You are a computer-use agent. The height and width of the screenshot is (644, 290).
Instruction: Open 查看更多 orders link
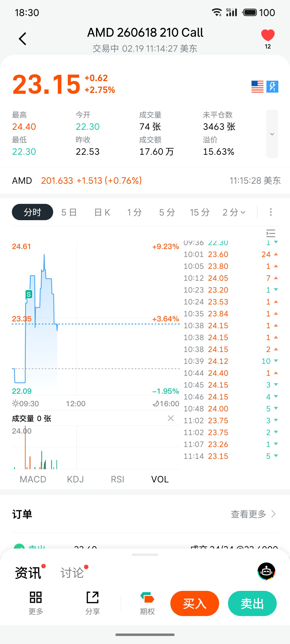click(253, 514)
